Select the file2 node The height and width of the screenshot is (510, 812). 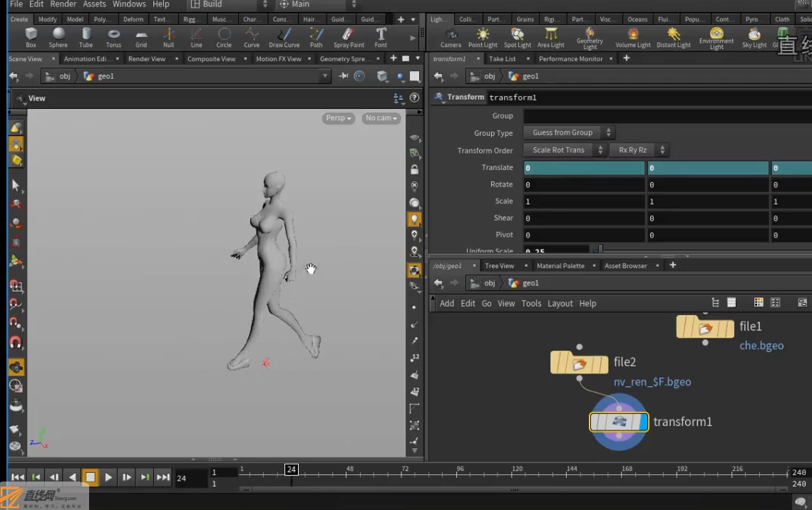click(x=579, y=363)
